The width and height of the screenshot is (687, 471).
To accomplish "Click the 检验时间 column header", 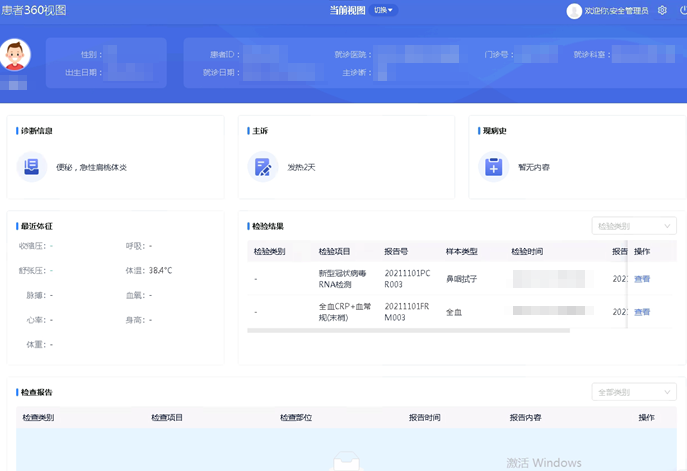I will 527,251.
